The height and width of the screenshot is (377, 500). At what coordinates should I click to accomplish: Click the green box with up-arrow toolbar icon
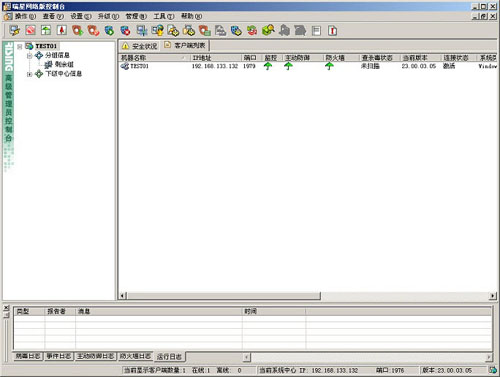tap(46, 31)
